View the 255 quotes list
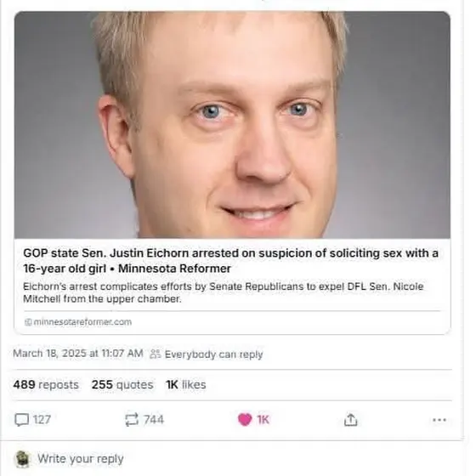The width and height of the screenshot is (476, 476). 122,384
